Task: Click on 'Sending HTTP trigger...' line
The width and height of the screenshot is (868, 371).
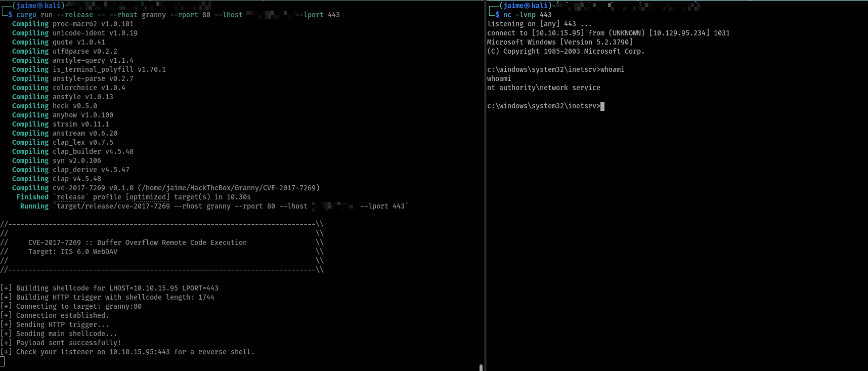Action: point(55,324)
